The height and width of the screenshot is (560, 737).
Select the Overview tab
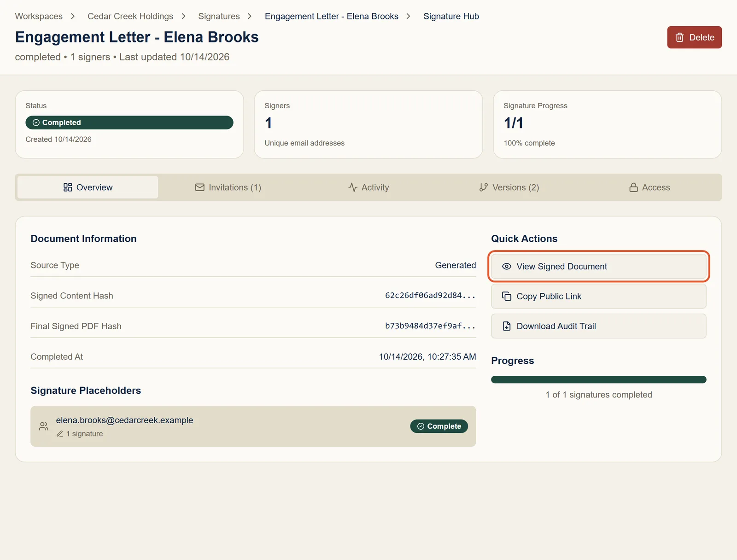88,187
